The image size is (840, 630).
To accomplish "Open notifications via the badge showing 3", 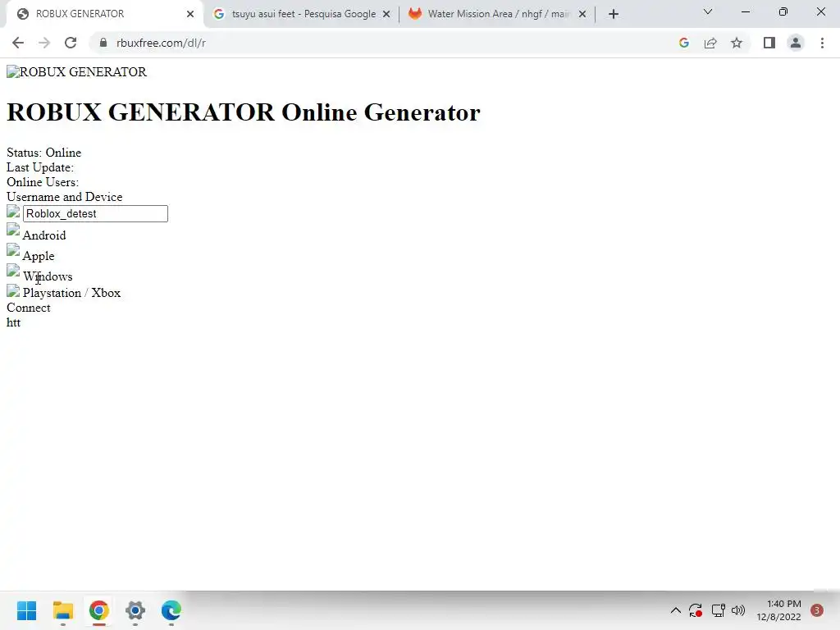I will (817, 610).
